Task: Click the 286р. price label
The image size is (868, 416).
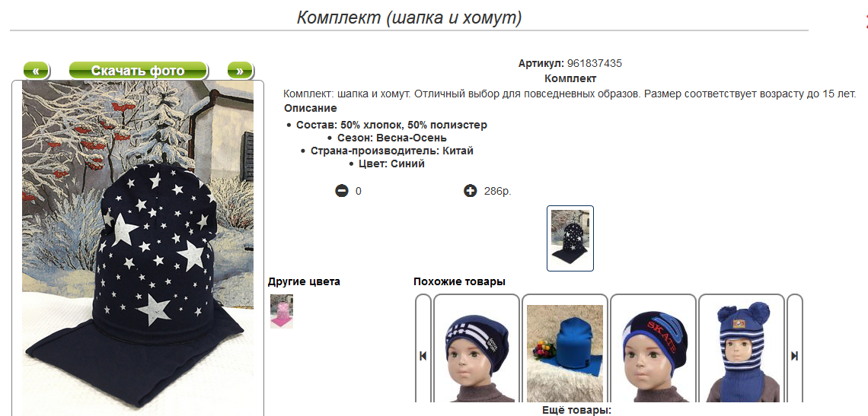Action: (x=498, y=192)
